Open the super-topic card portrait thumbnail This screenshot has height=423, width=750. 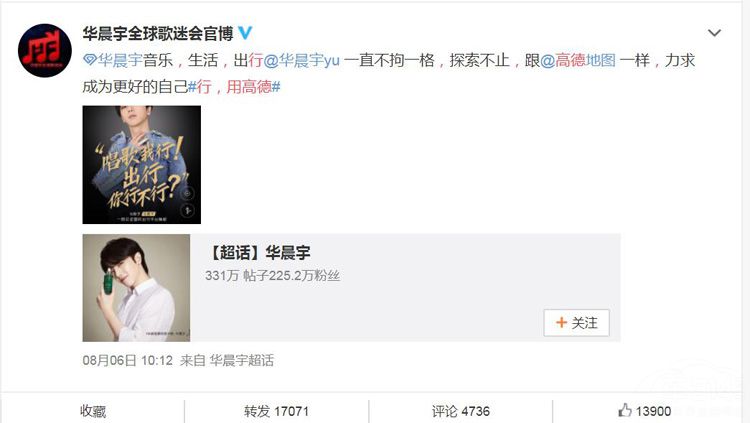point(136,288)
